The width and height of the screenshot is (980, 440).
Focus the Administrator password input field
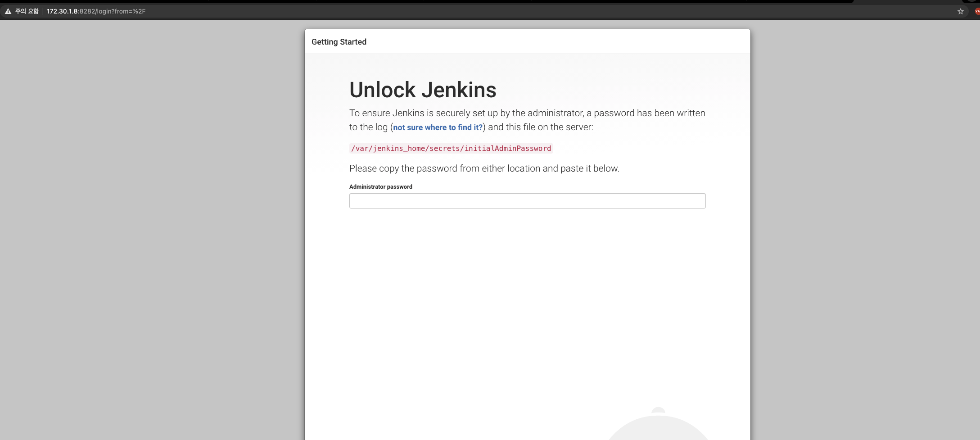[527, 200]
